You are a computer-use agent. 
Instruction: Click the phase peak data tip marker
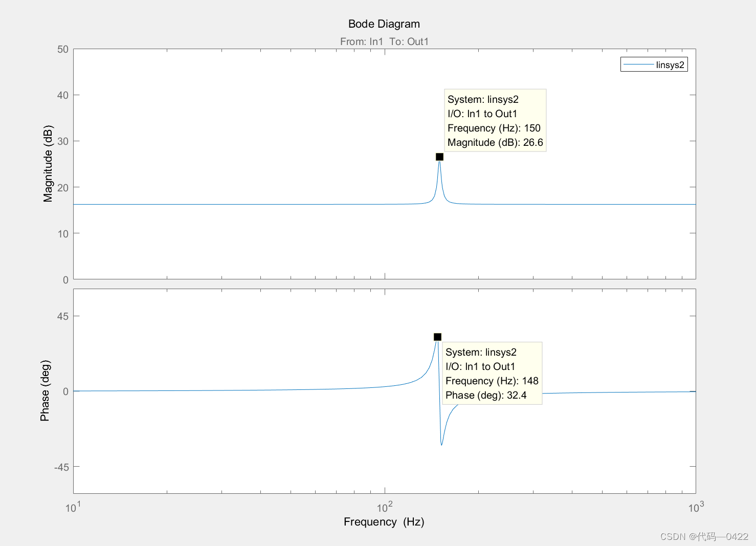[437, 337]
